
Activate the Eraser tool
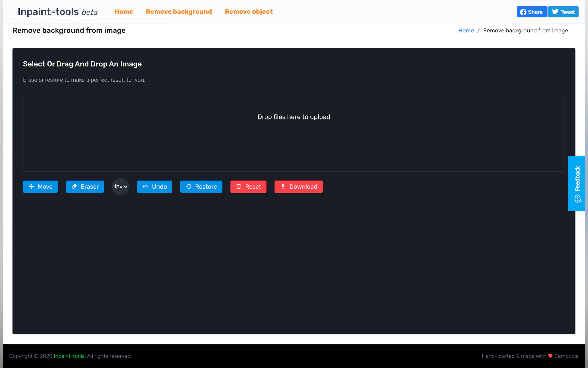coord(84,187)
